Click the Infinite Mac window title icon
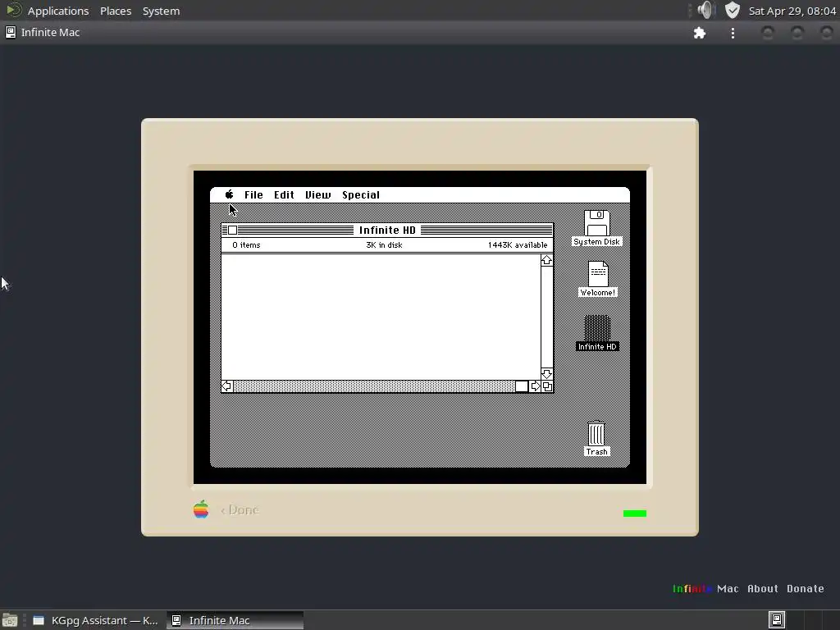 pyautogui.click(x=10, y=32)
